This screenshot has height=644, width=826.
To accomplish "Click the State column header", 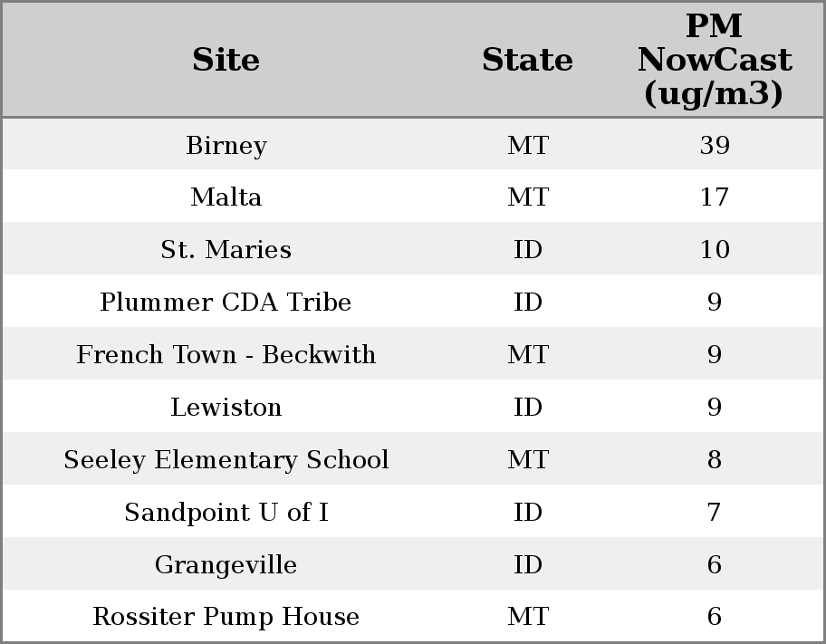I will 527,60.
